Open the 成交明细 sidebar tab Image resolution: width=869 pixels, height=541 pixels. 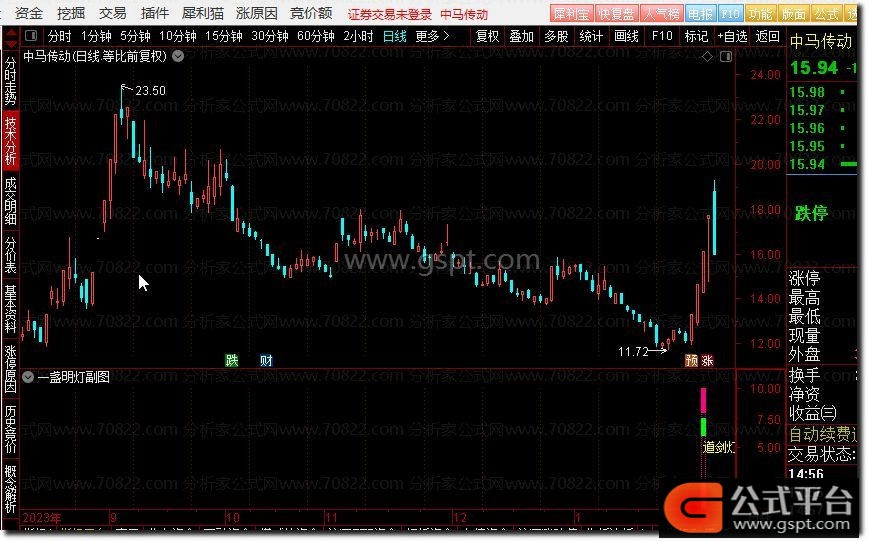(10, 200)
